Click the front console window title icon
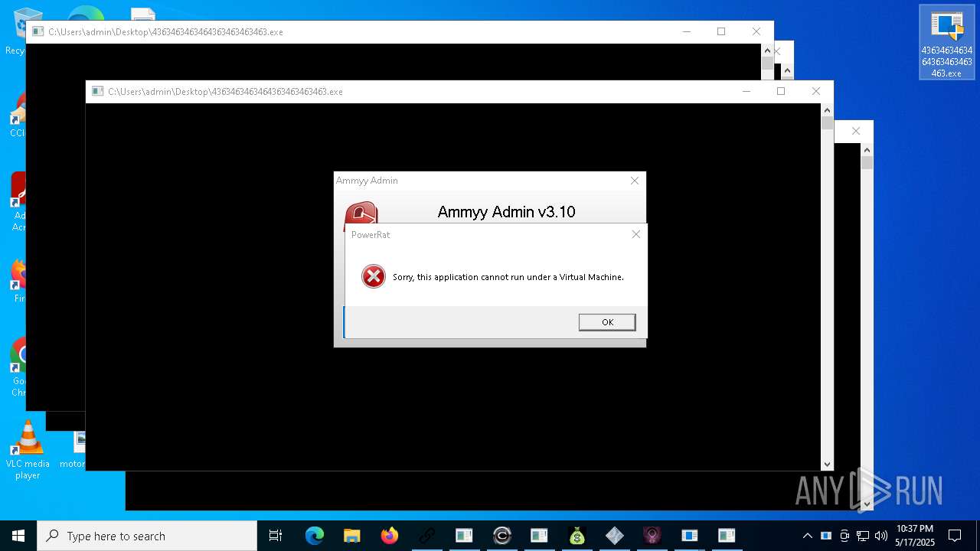The height and width of the screenshot is (551, 980). (97, 91)
